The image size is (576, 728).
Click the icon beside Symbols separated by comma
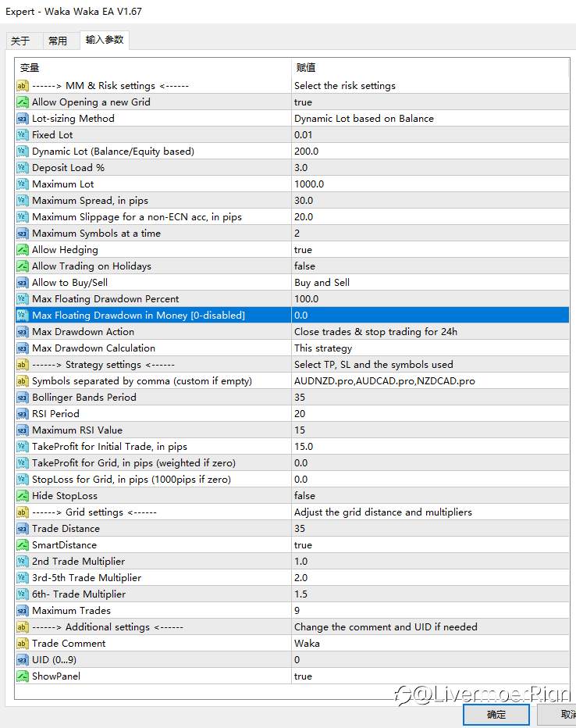(23, 381)
